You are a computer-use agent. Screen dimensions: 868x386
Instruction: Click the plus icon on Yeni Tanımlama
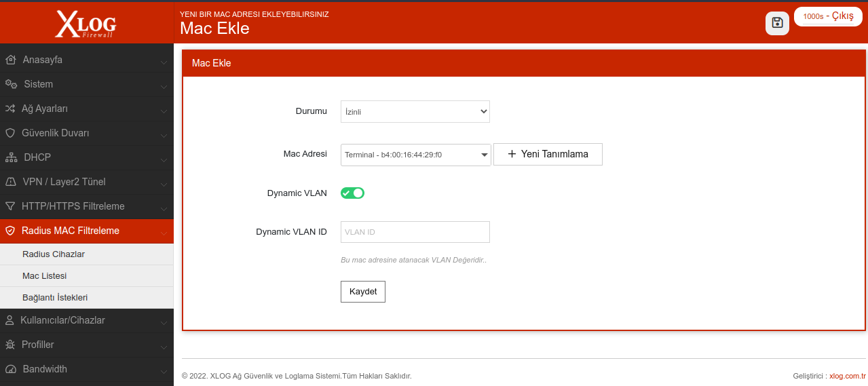click(512, 154)
